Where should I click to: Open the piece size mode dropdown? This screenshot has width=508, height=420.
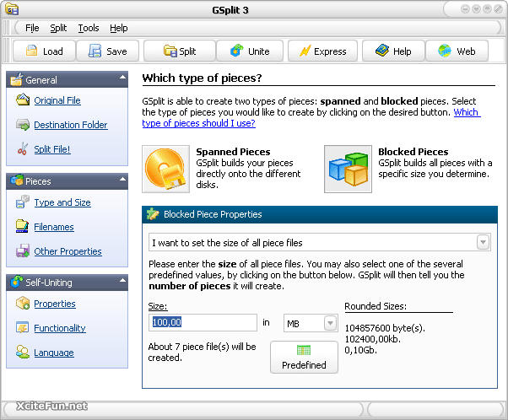[483, 242]
